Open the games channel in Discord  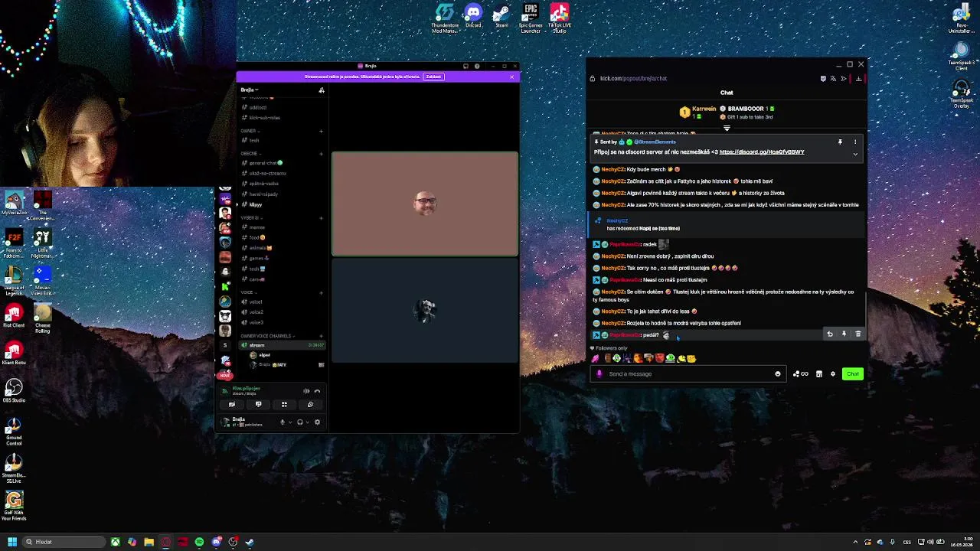click(x=258, y=258)
